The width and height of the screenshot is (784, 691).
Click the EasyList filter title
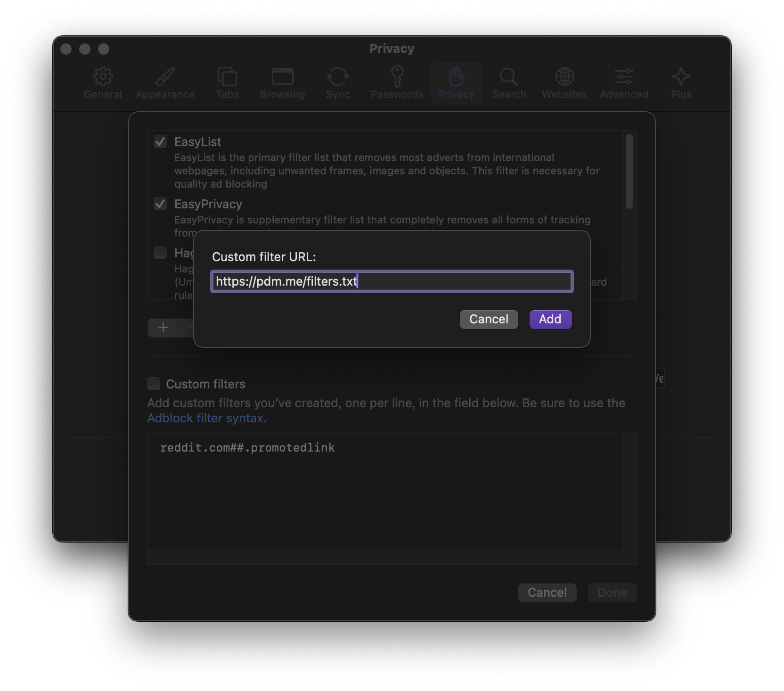[197, 142]
